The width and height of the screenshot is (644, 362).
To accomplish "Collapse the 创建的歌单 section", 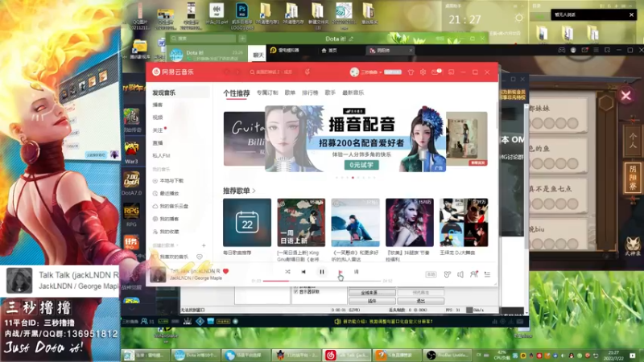I will click(166, 245).
